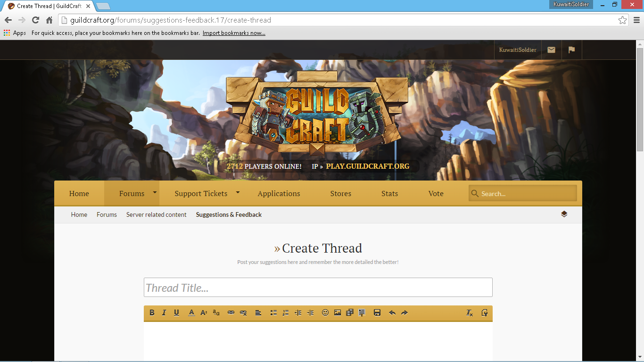Open Suggestions & Feedback breadcrumb
Image resolution: width=644 pixels, height=362 pixels.
[x=229, y=214]
